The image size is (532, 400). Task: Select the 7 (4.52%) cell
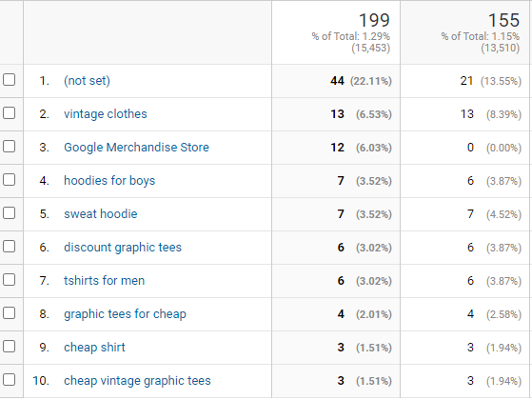(464, 214)
